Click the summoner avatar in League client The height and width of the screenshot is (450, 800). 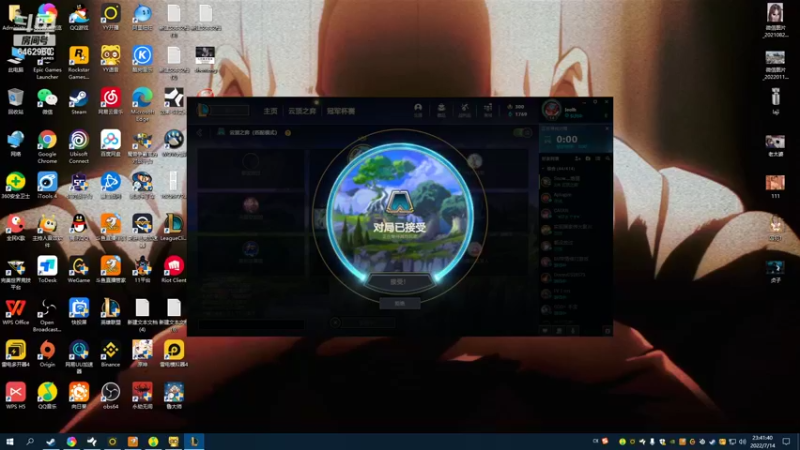click(x=552, y=110)
